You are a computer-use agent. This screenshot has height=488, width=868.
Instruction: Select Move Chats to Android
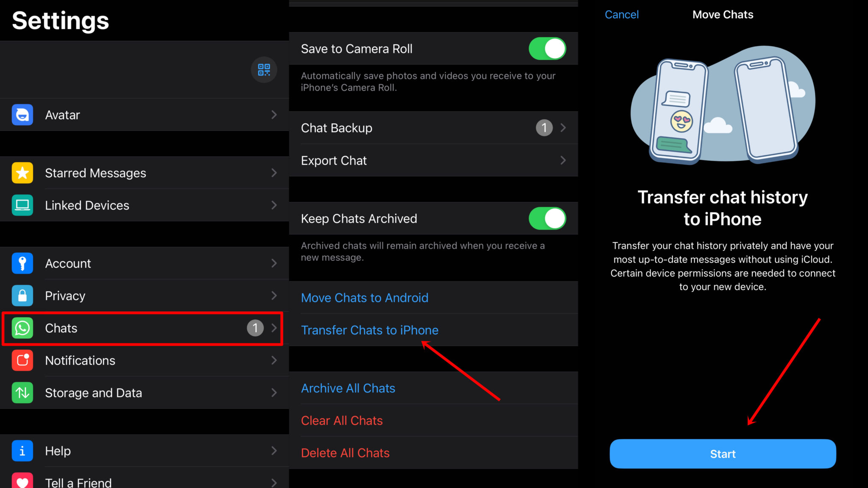(x=364, y=298)
